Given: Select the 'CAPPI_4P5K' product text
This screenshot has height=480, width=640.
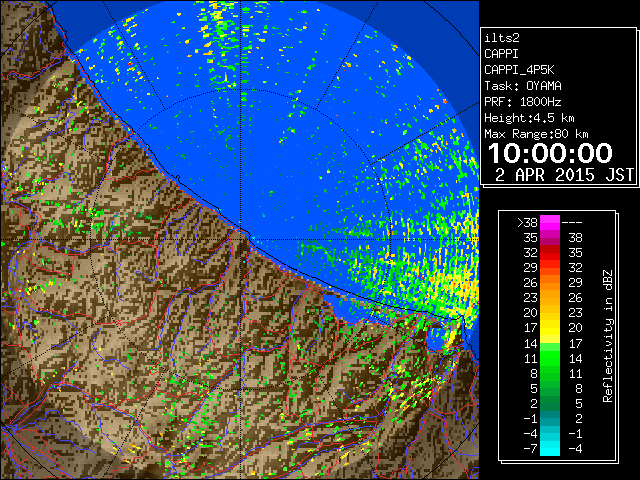Looking at the screenshot, I should (x=519, y=70).
